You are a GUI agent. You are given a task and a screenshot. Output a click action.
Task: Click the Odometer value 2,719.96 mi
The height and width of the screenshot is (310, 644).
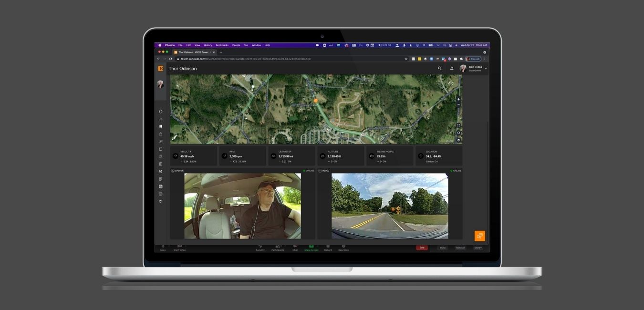click(286, 156)
